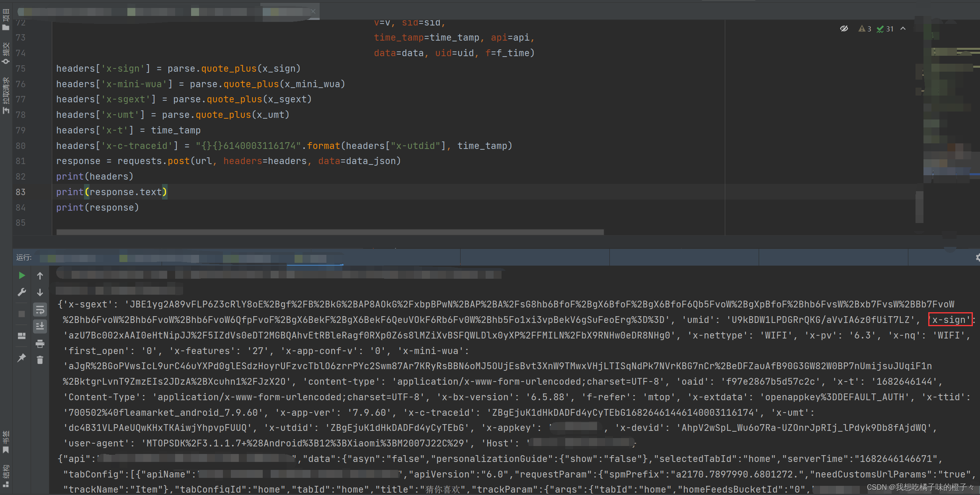Image resolution: width=980 pixels, height=495 pixels.
Task: Pin the current run tab
Action: [22, 358]
